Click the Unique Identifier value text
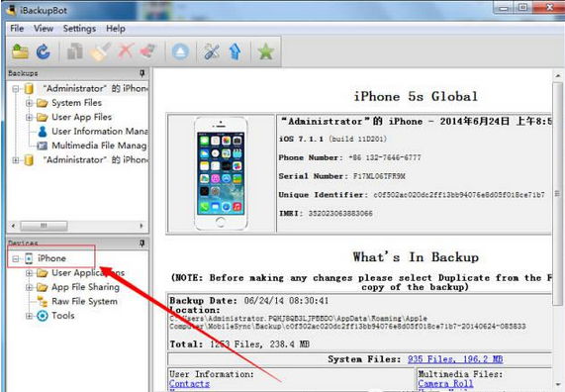 (459, 195)
